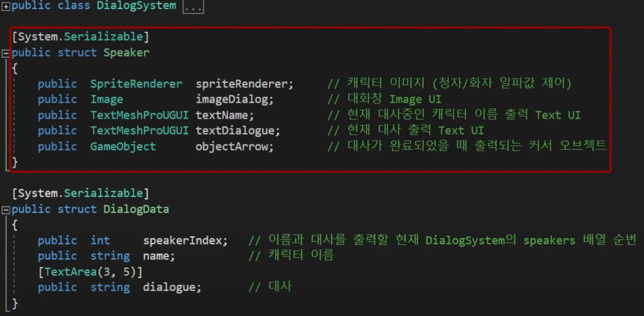Open the collapsed code ellipsis box after DialogSystem
Screen dimensions: 644x316
(193, 7)
